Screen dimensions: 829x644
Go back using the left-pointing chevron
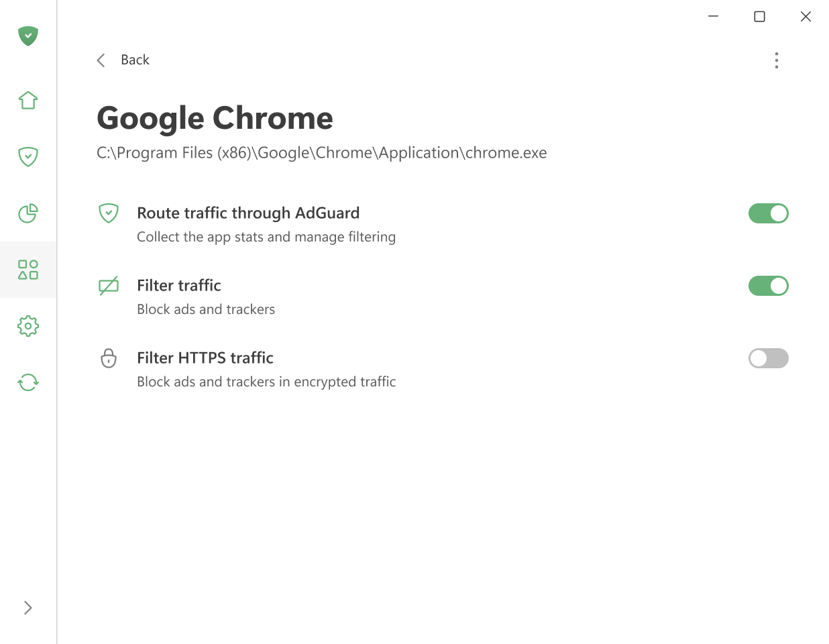101,60
